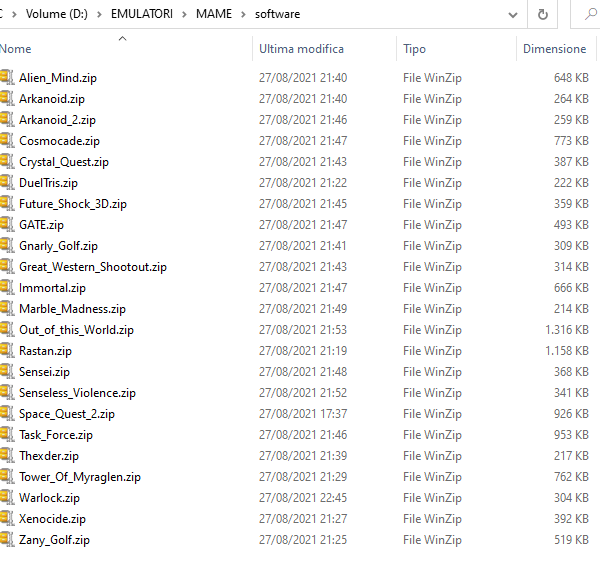Click the zip icon for Task_Force.zip
This screenshot has width=600, height=571.
click(7, 434)
